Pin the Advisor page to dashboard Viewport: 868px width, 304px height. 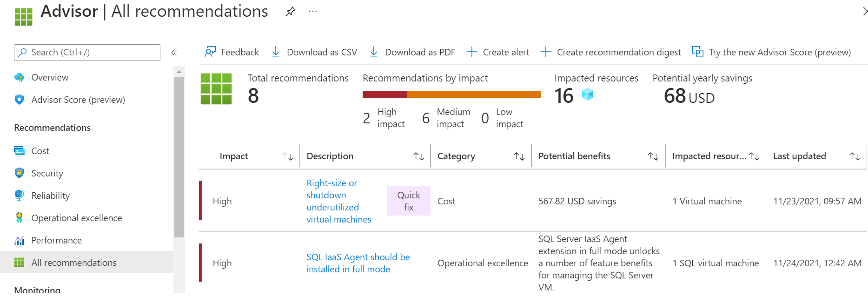[291, 12]
